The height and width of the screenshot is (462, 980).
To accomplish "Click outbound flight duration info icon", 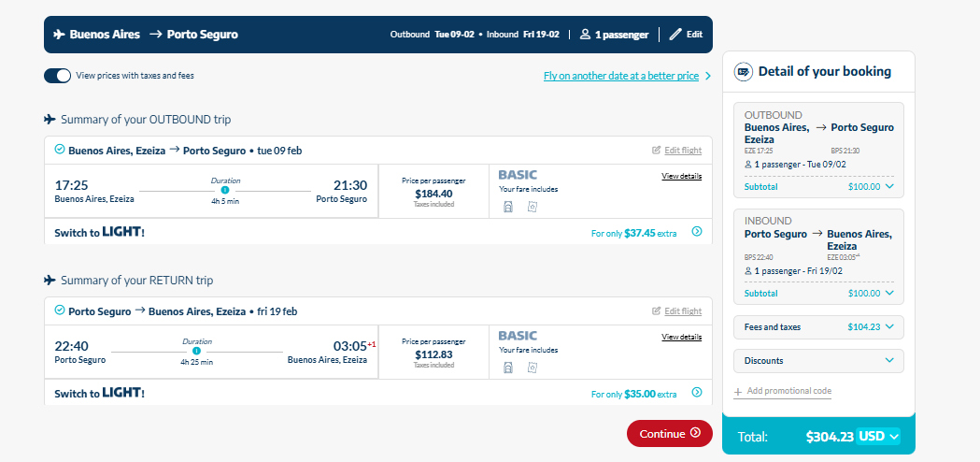I will [x=225, y=190].
